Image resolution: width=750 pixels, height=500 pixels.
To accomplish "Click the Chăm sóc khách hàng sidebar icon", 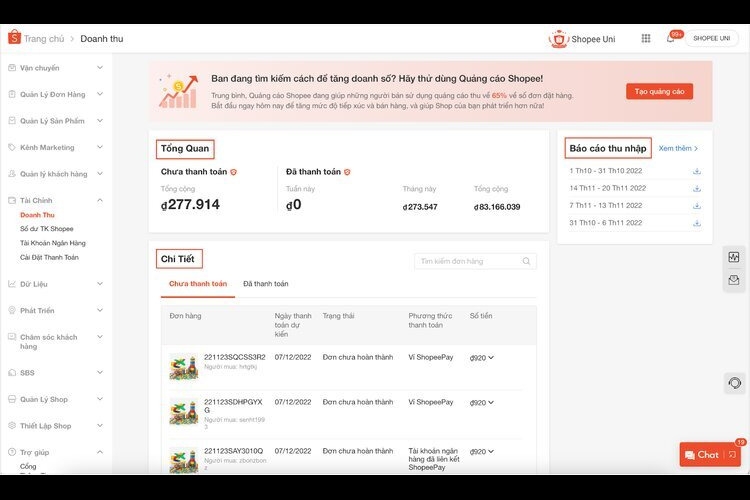I will coord(12,337).
